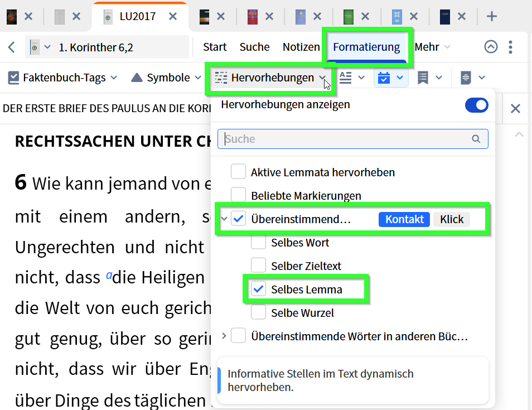Expand Übereinstimmende Wörter in anderen Büc… group

(224, 336)
